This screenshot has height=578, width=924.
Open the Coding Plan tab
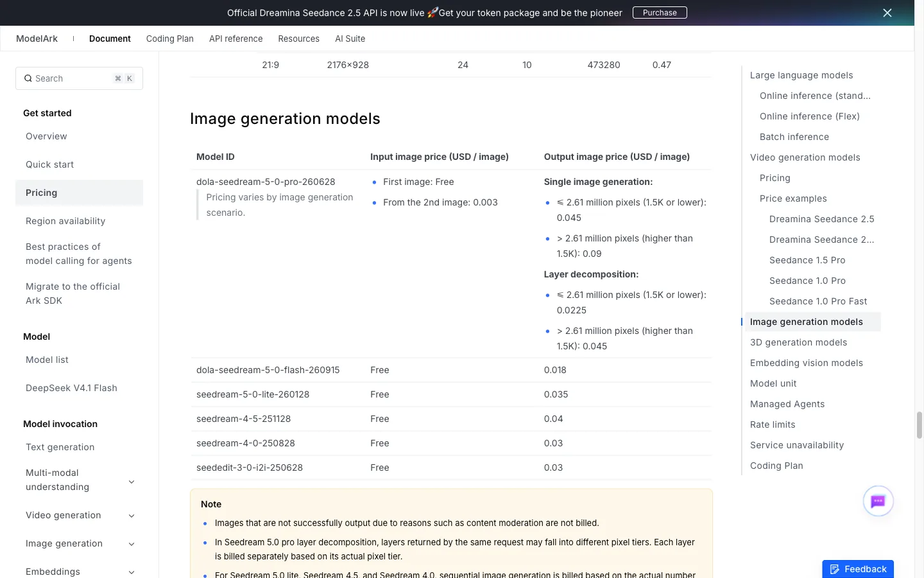tap(170, 39)
